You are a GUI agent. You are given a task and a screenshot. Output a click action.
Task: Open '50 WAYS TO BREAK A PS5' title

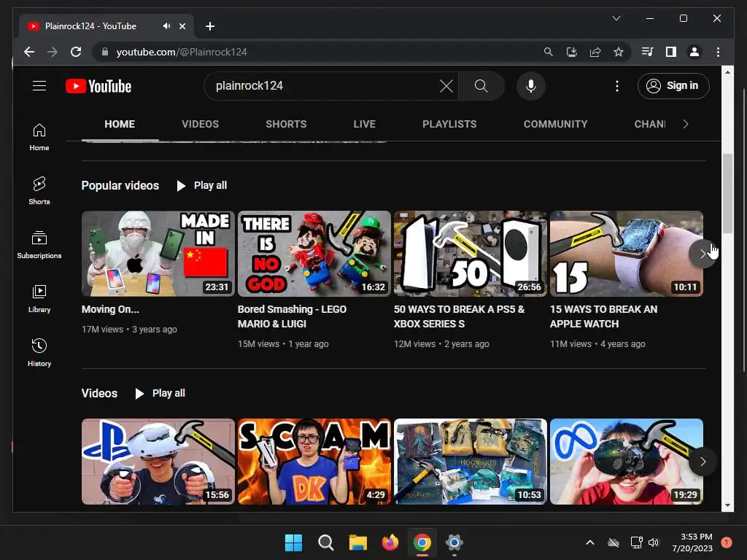[x=459, y=316]
